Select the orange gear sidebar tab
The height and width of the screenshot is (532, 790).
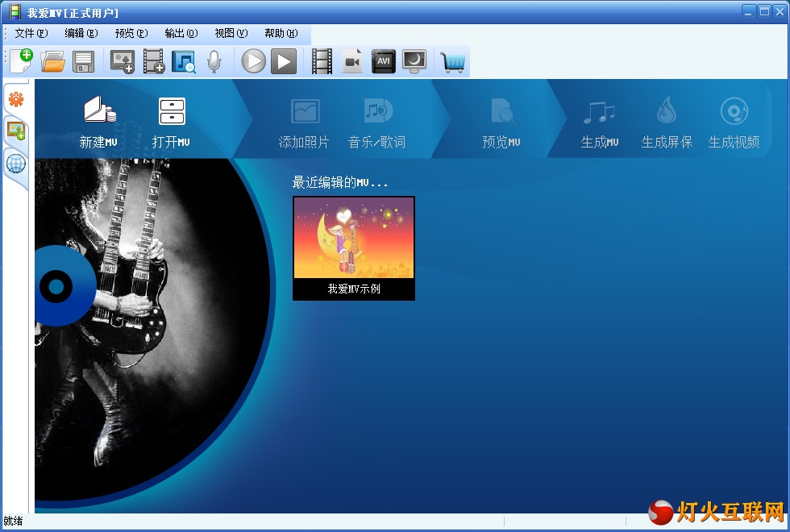coord(16,99)
